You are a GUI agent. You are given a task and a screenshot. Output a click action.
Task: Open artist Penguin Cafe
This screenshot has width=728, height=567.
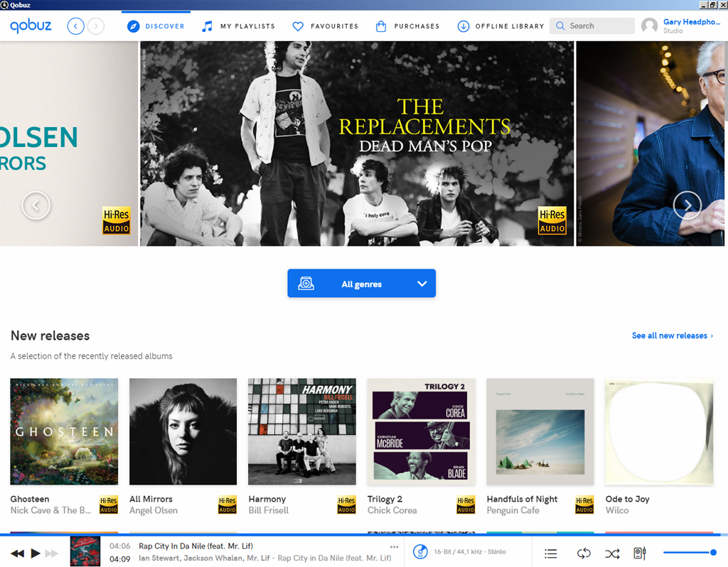pyautogui.click(x=513, y=510)
